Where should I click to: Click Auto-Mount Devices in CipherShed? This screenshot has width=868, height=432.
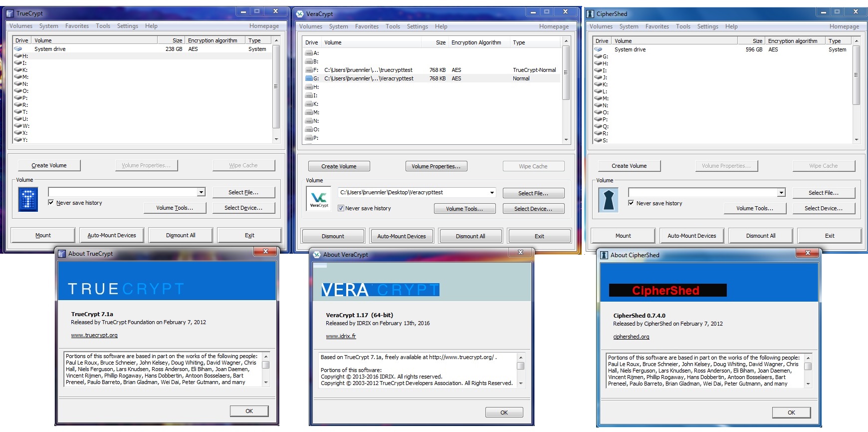[x=691, y=236]
